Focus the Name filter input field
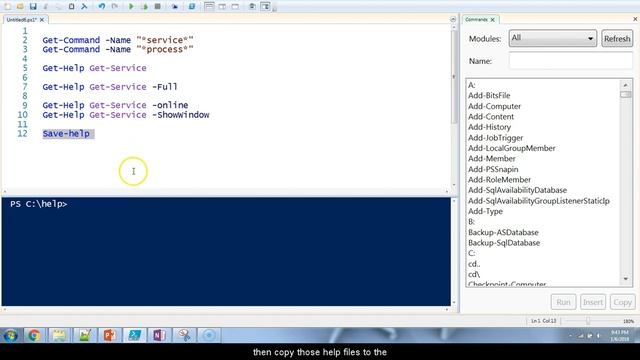640x360 pixels. click(571, 61)
